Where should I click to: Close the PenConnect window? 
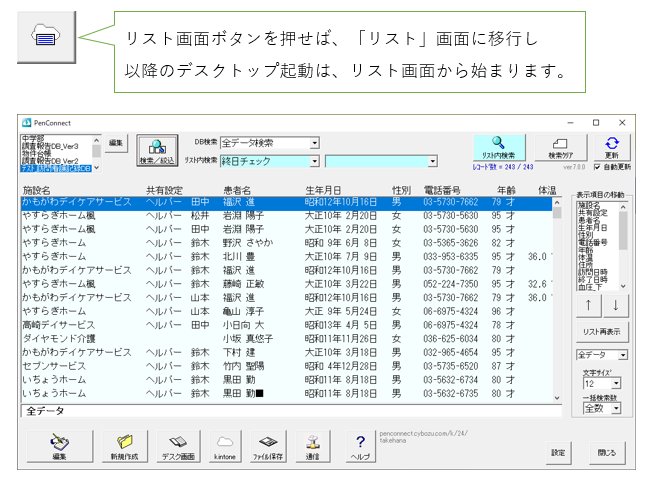[622, 123]
